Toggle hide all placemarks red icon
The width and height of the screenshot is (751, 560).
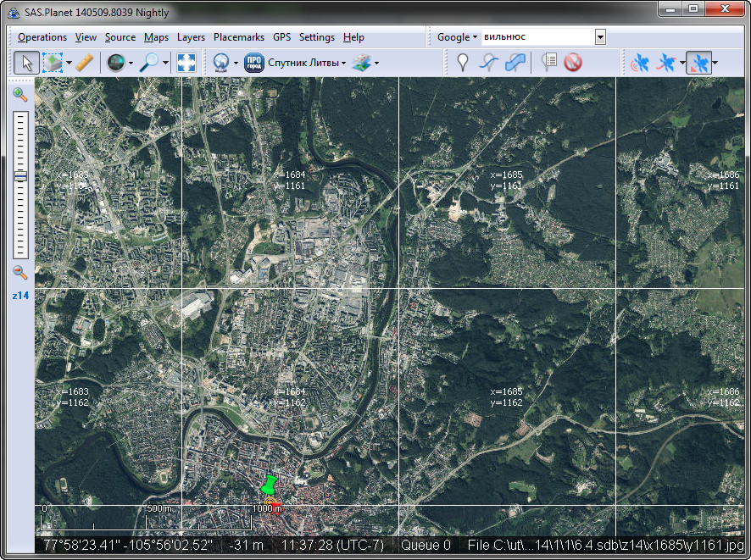573,63
